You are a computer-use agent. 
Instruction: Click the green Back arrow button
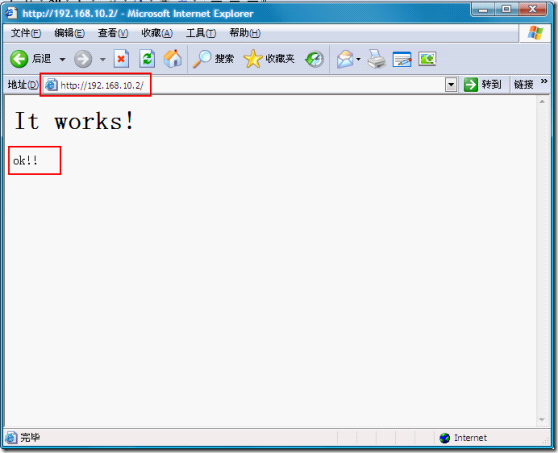pyautogui.click(x=19, y=59)
